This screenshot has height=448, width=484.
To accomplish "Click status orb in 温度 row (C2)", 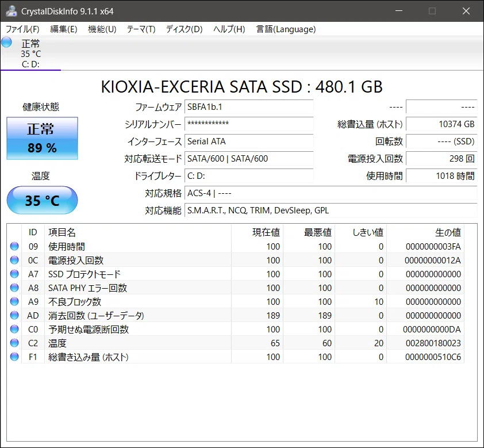I will [x=14, y=343].
